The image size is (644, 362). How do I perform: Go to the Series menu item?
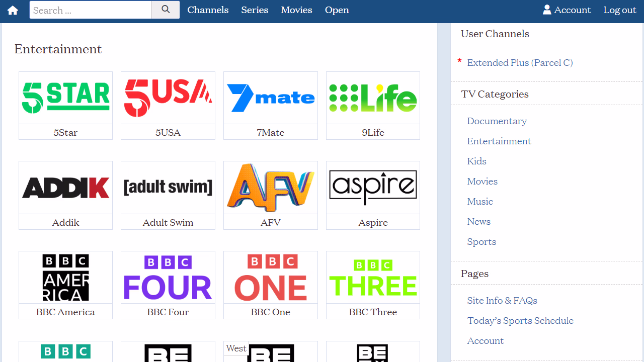click(255, 10)
